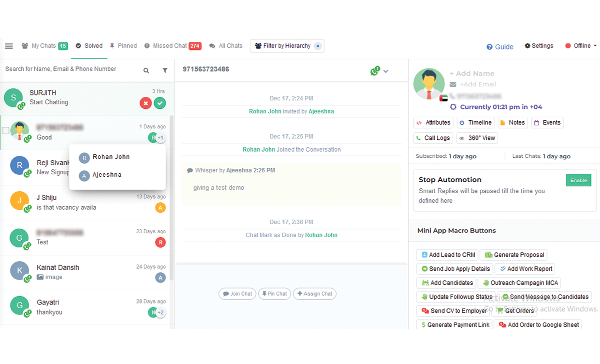The height and width of the screenshot is (364, 600).
Task: Open the chat filter funnel icon
Action: (x=165, y=70)
